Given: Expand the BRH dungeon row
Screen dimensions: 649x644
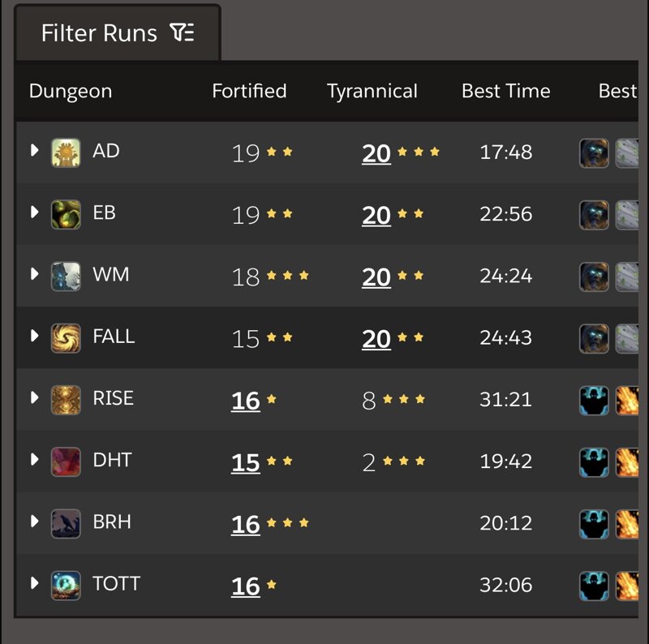Looking at the screenshot, I should coord(35,522).
